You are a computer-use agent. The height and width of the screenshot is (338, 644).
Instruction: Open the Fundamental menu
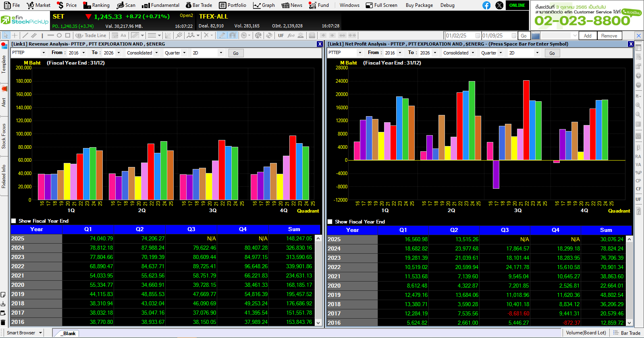click(161, 5)
